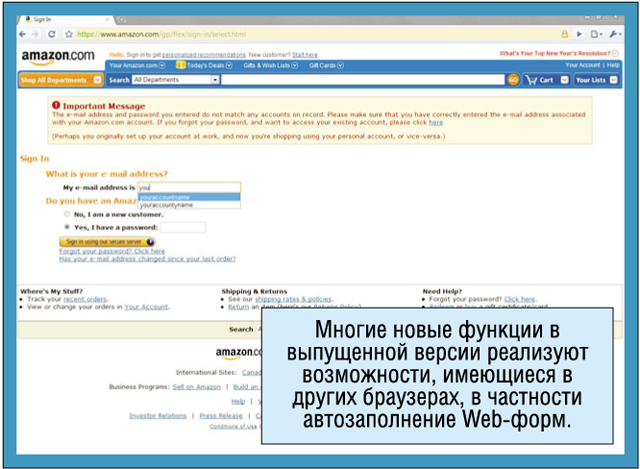Bookmark page using the star icon
This screenshot has height=469, width=640.
point(69,34)
